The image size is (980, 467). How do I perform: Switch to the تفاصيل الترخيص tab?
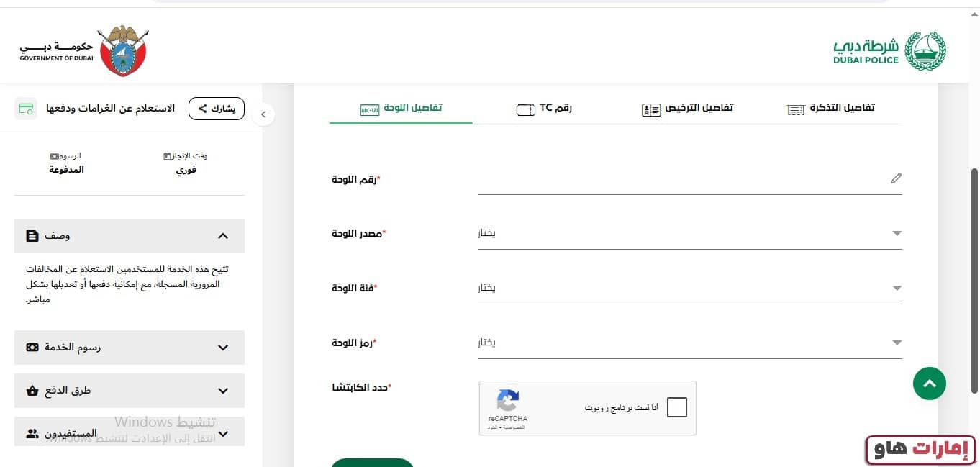[x=687, y=108]
